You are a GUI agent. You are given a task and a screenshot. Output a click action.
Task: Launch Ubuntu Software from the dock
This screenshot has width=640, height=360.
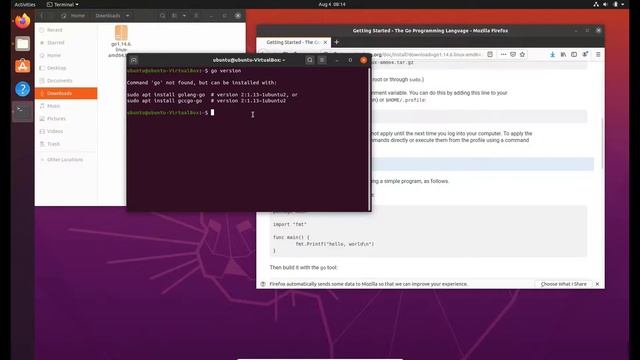pyautogui.click(x=22, y=66)
